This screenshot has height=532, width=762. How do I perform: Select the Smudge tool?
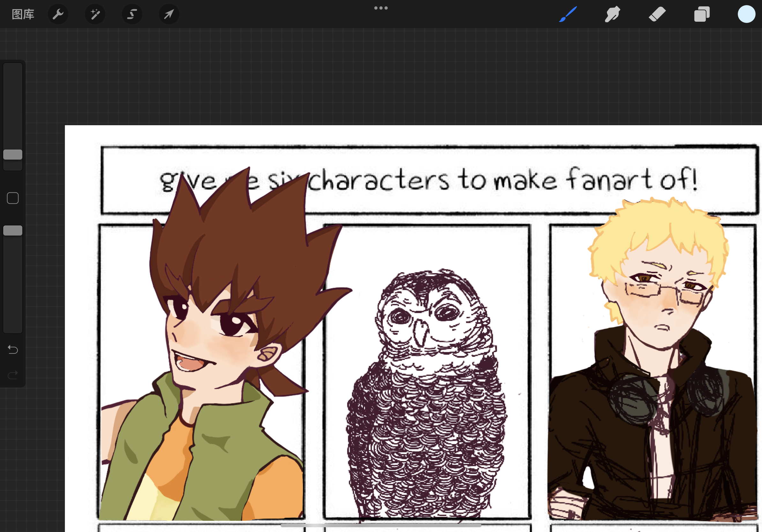(612, 14)
